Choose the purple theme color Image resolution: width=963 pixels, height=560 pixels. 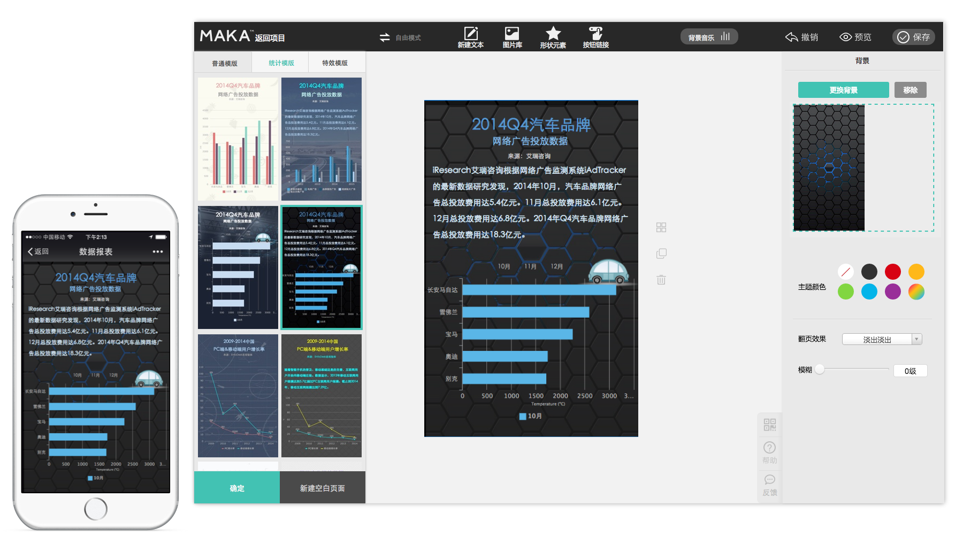click(x=893, y=291)
